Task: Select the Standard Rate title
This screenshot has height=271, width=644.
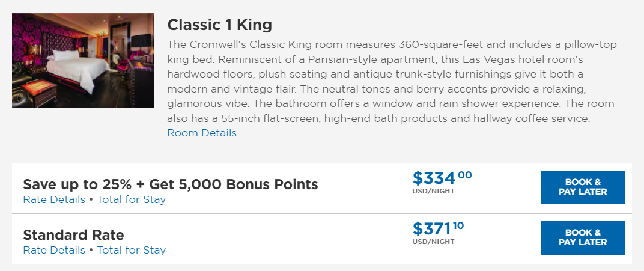Action: click(x=73, y=234)
